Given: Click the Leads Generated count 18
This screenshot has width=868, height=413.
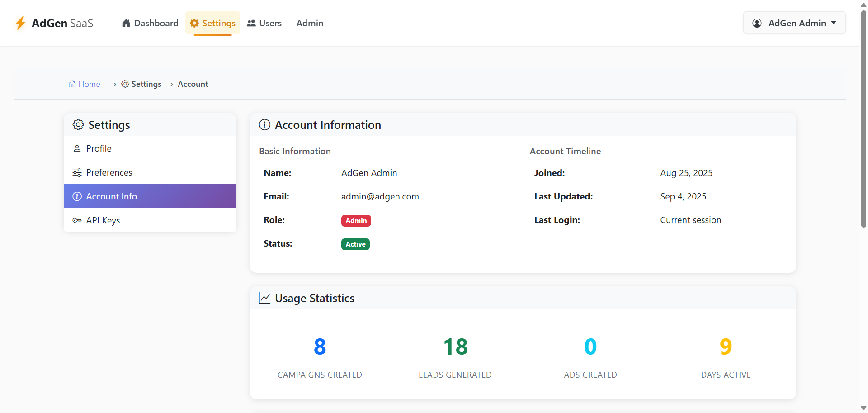Looking at the screenshot, I should click(x=455, y=347).
